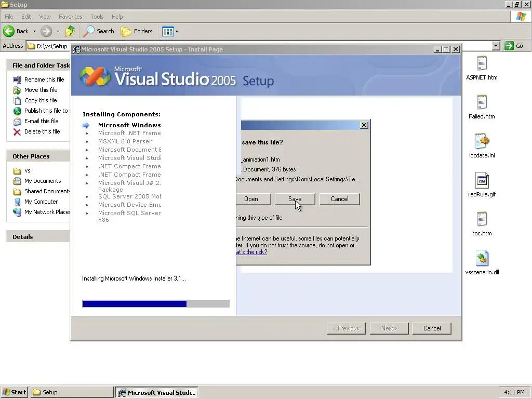Expand the Views dropdown arrow

tap(177, 32)
